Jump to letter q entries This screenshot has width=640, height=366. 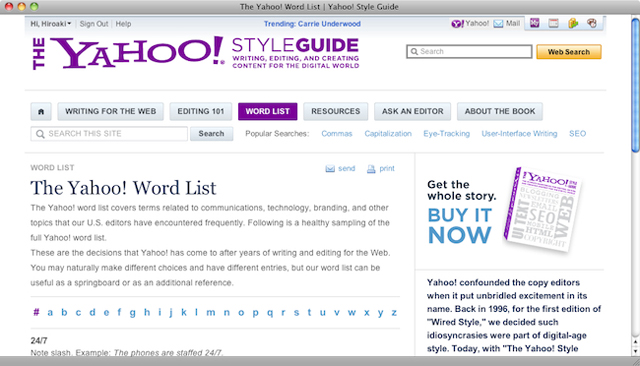(270, 313)
